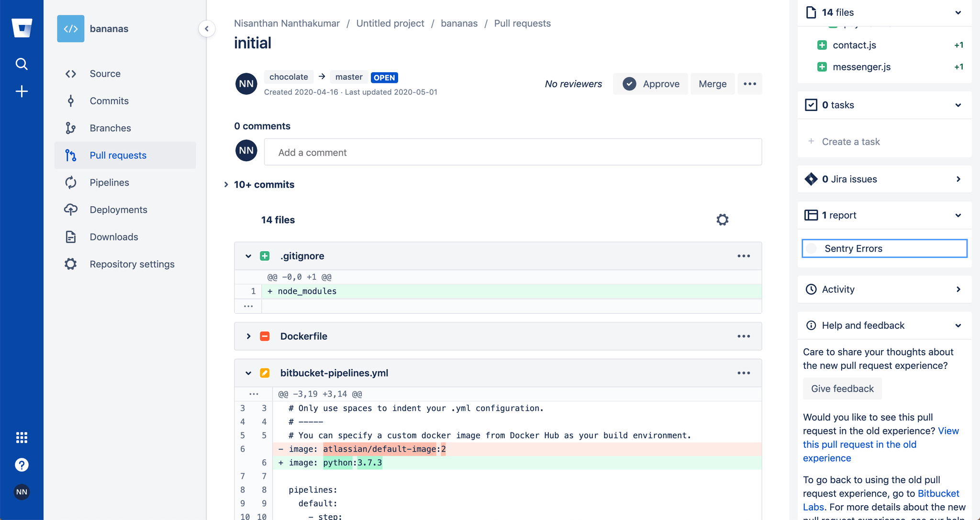Expand the Dockerfile diff
Screen dimensions: 980x520
pos(248,336)
